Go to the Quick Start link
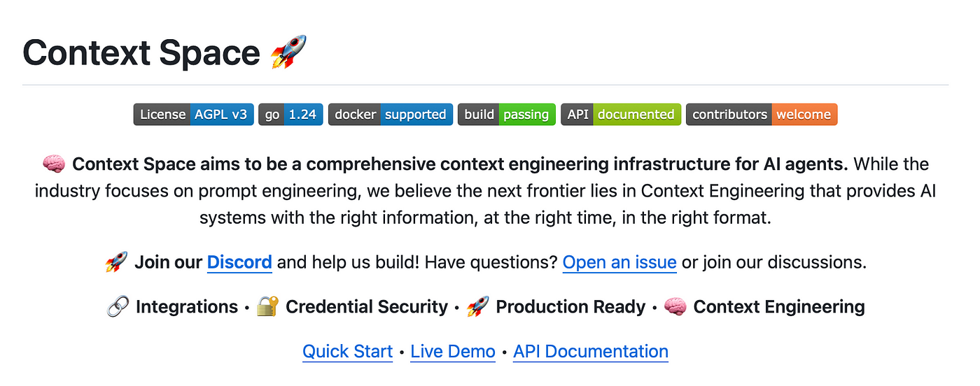 click(x=347, y=352)
